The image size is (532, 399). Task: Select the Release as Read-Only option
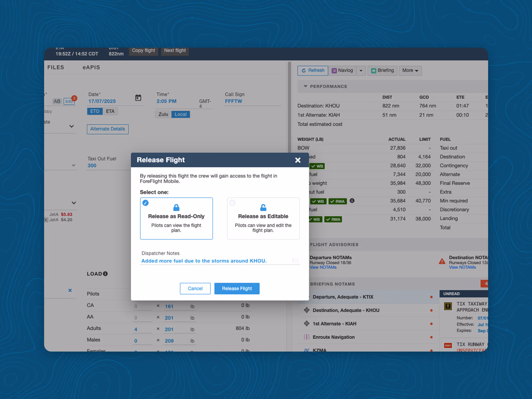pos(176,218)
